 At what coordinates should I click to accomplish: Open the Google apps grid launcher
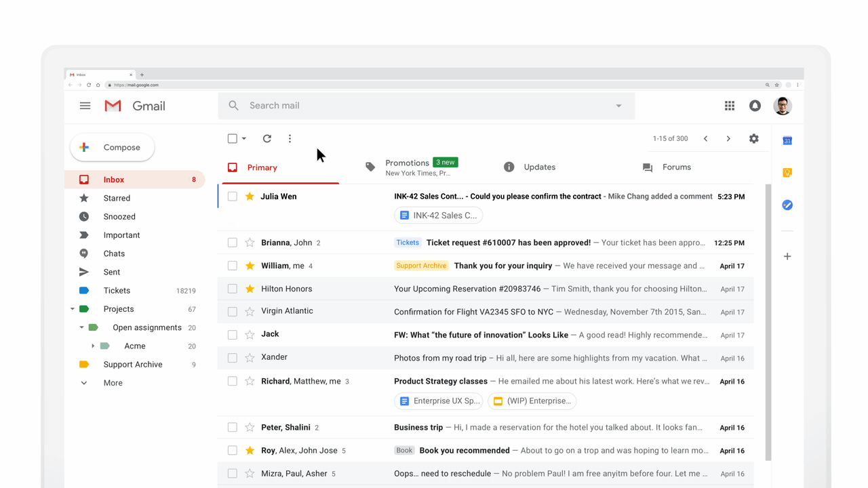(729, 106)
